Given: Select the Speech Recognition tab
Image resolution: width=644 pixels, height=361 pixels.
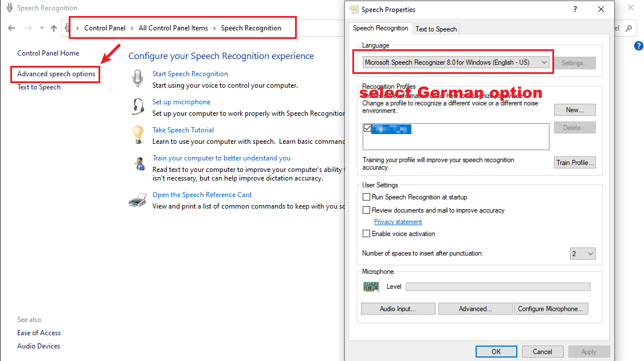Looking at the screenshot, I should tap(380, 28).
